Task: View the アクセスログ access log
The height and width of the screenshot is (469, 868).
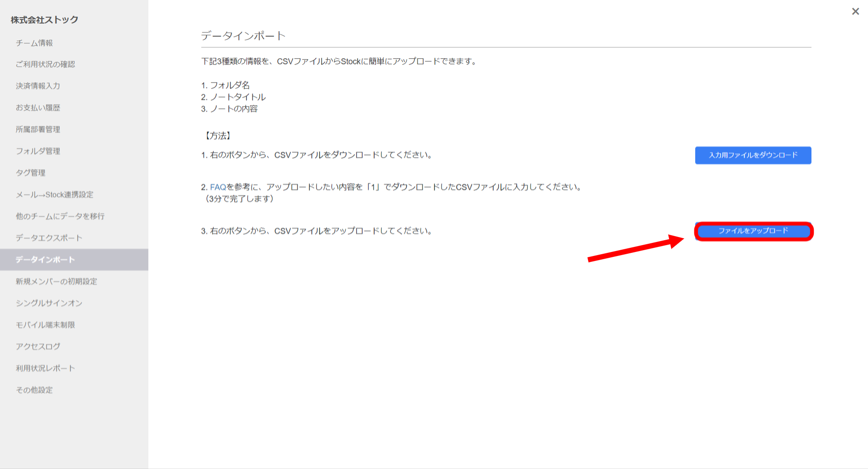Action: 37,346
